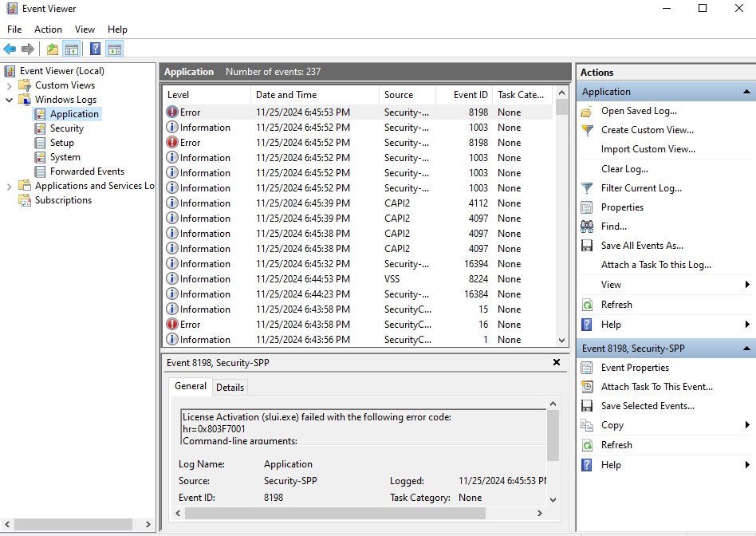Collapse the Application actions section arrow
The width and height of the screenshot is (756, 536).
click(x=746, y=92)
